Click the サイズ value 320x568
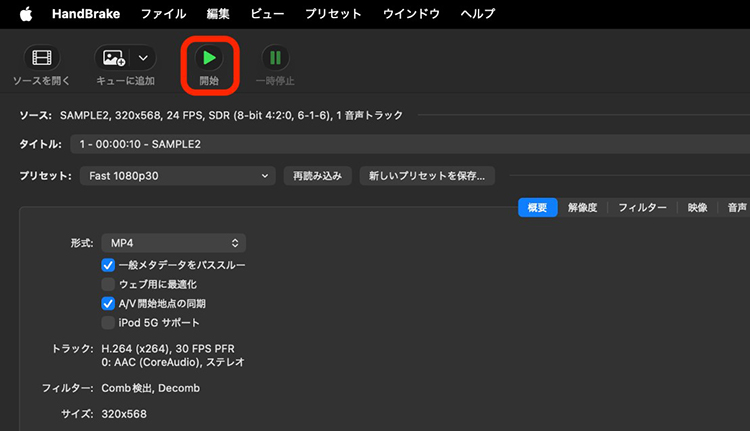 click(124, 414)
